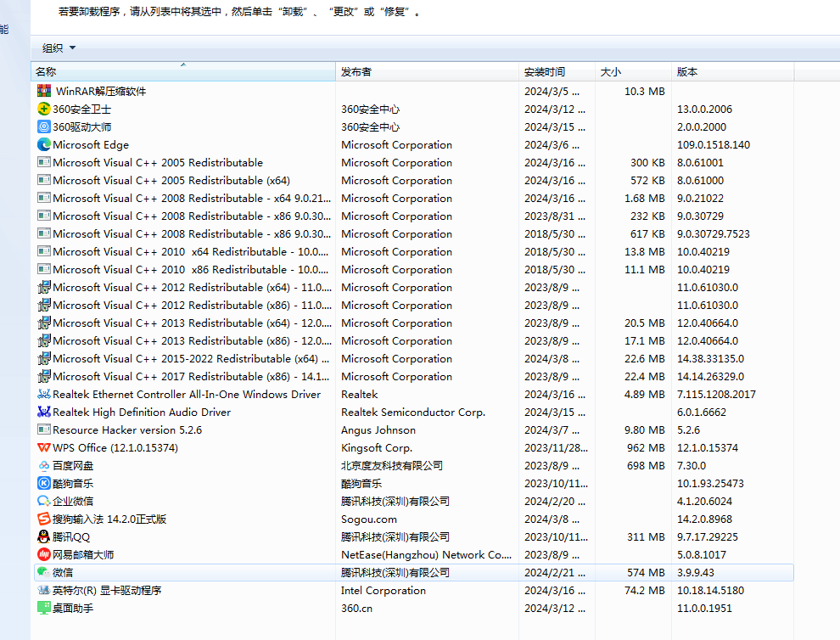Select the Visual C++ 2012 Redistributable (x86) row
The width and height of the screenshot is (840, 640).
click(413, 305)
